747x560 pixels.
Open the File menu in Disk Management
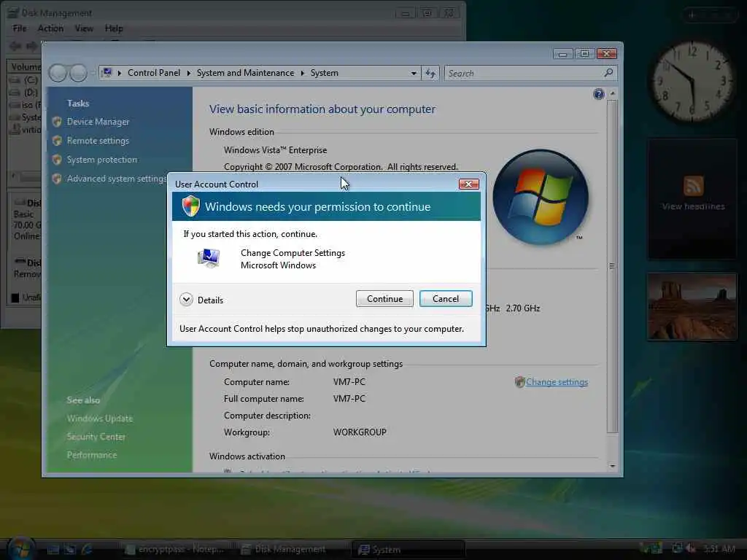click(x=20, y=28)
